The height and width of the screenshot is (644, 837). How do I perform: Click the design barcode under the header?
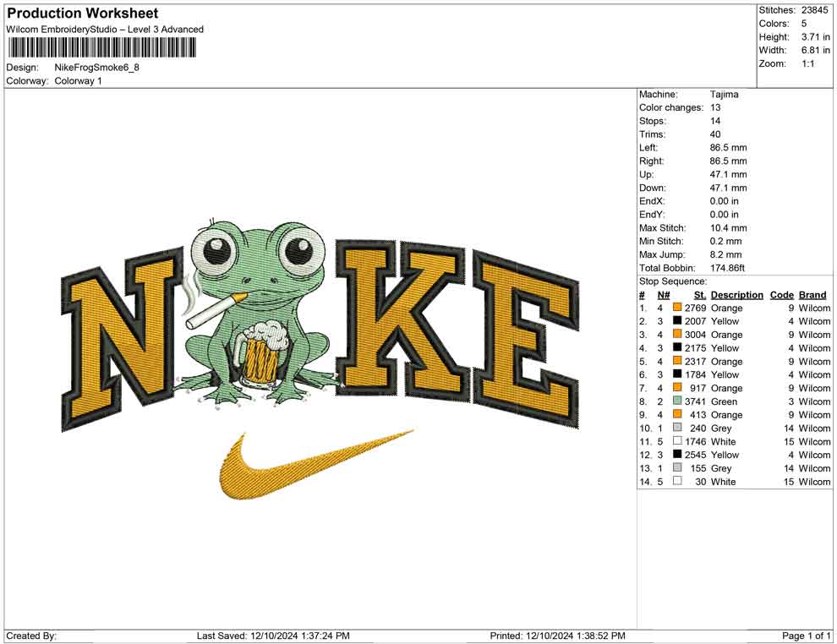pyautogui.click(x=101, y=48)
